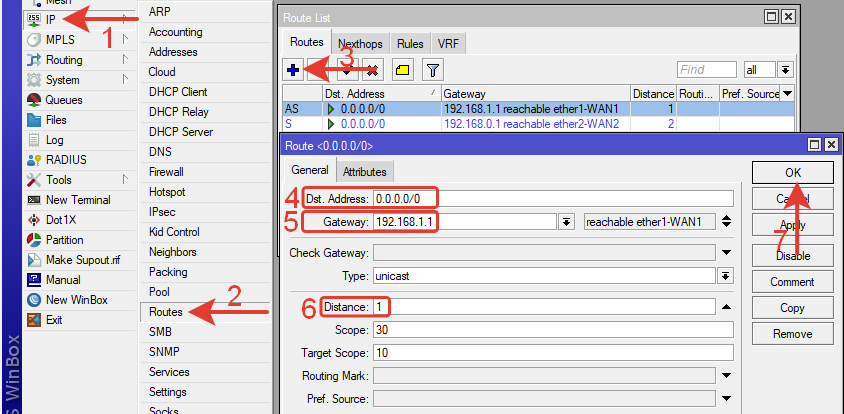Click the Copy button
Image resolution: width=844 pixels, height=414 pixels.
(793, 308)
